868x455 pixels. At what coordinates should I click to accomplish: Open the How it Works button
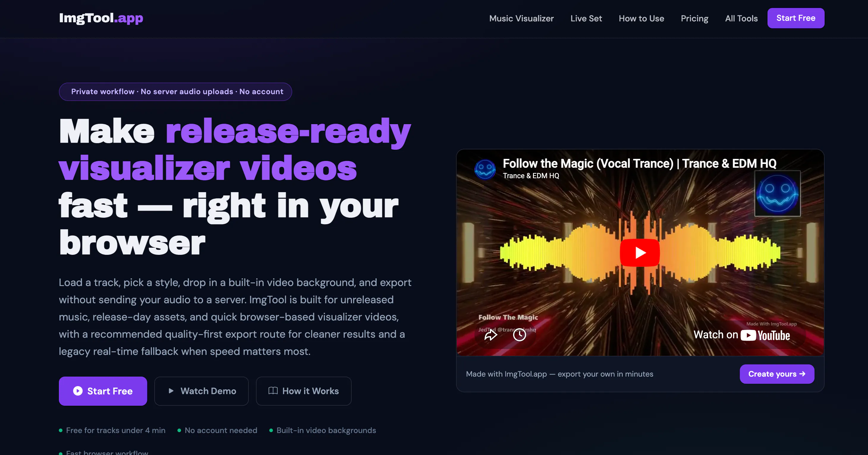pos(304,391)
